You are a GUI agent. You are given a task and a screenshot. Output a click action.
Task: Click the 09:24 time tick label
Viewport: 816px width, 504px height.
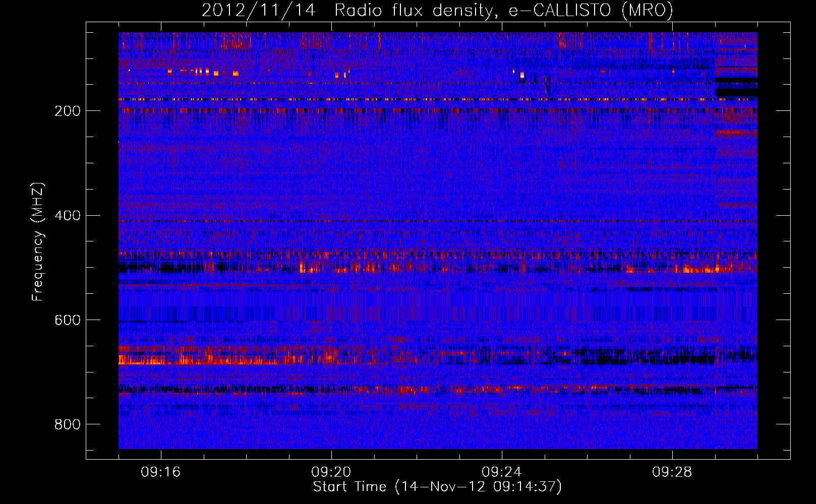point(502,472)
